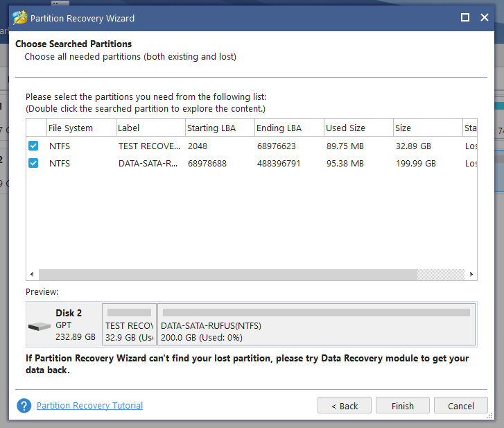504x428 pixels.
Task: Uncheck the TEST RECOVE... partition checkbox
Action: click(33, 146)
